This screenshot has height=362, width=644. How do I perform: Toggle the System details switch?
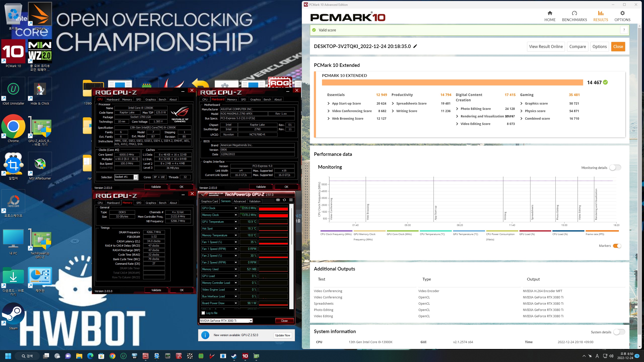619,332
